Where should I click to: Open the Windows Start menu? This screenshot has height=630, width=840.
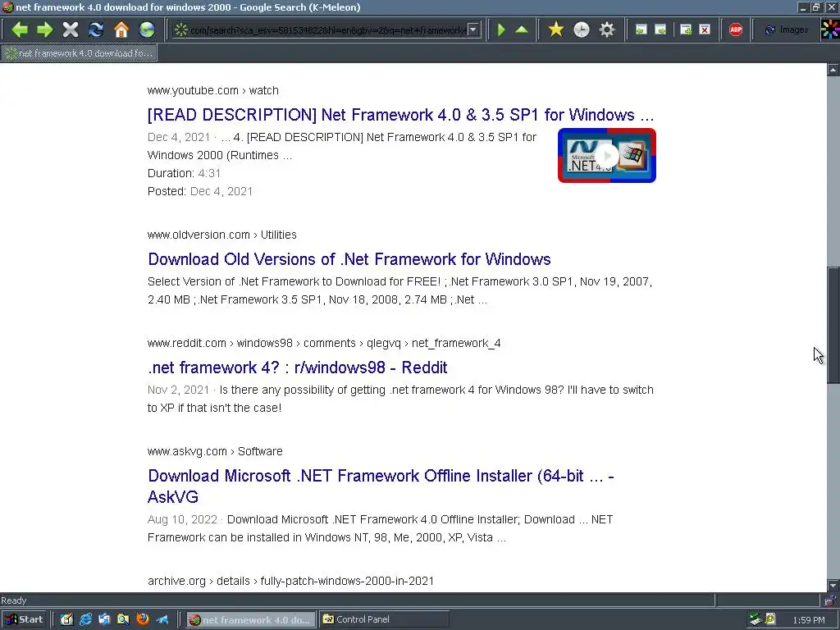(x=24, y=619)
